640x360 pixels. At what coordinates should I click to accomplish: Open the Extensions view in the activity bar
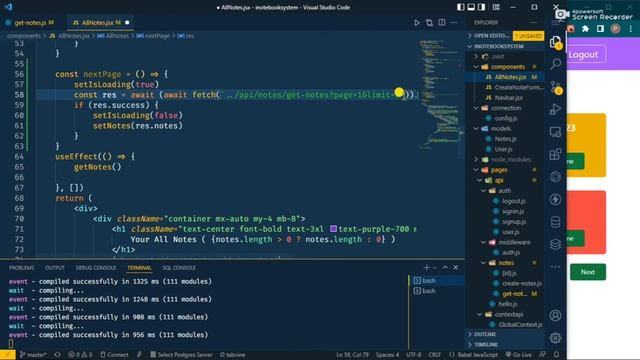tap(556, 154)
